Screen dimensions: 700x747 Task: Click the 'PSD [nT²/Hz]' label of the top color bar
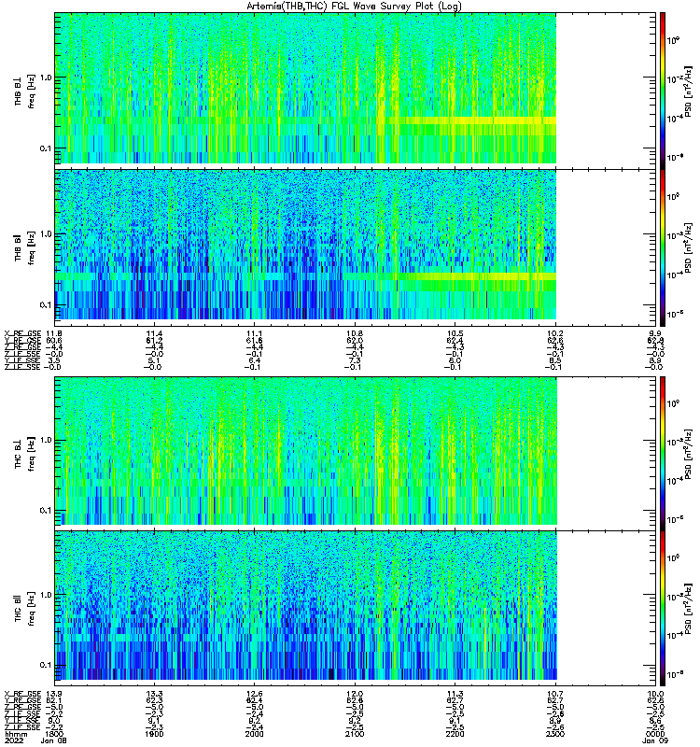(x=688, y=91)
